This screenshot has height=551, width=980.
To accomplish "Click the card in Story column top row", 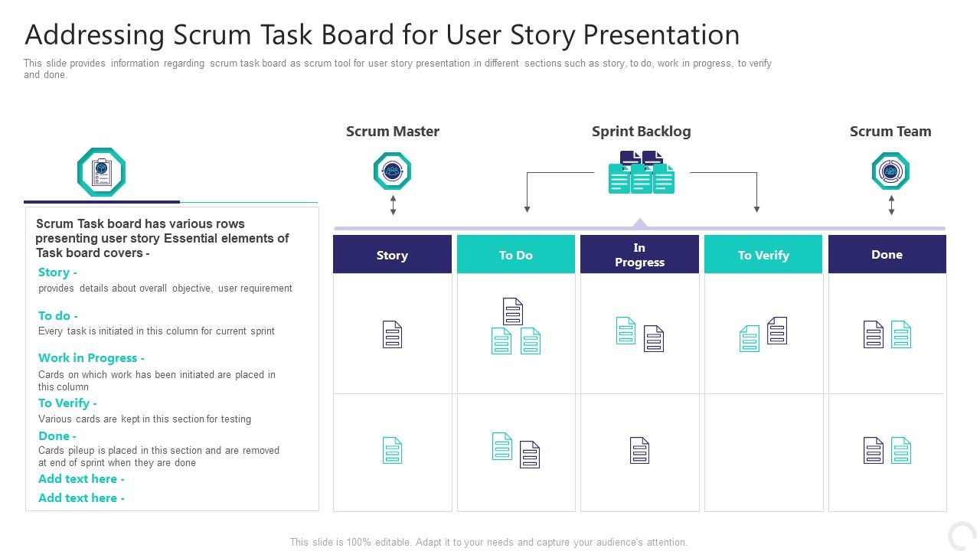I will click(x=392, y=334).
